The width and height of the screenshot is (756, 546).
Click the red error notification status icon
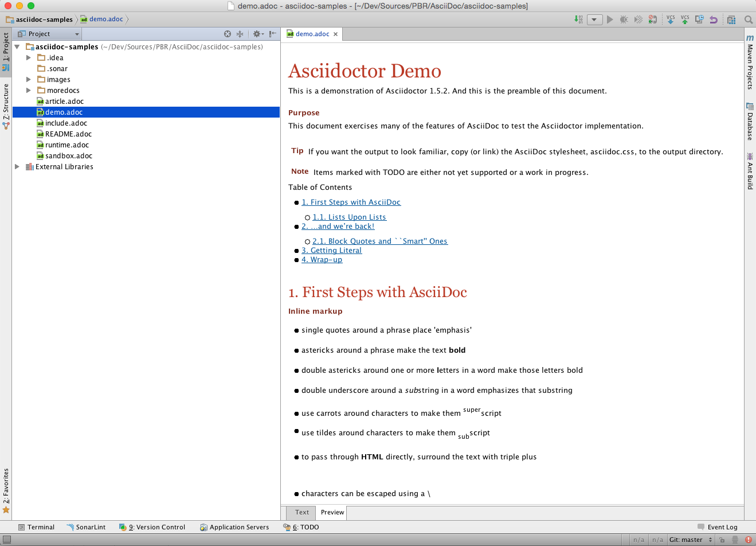749,540
